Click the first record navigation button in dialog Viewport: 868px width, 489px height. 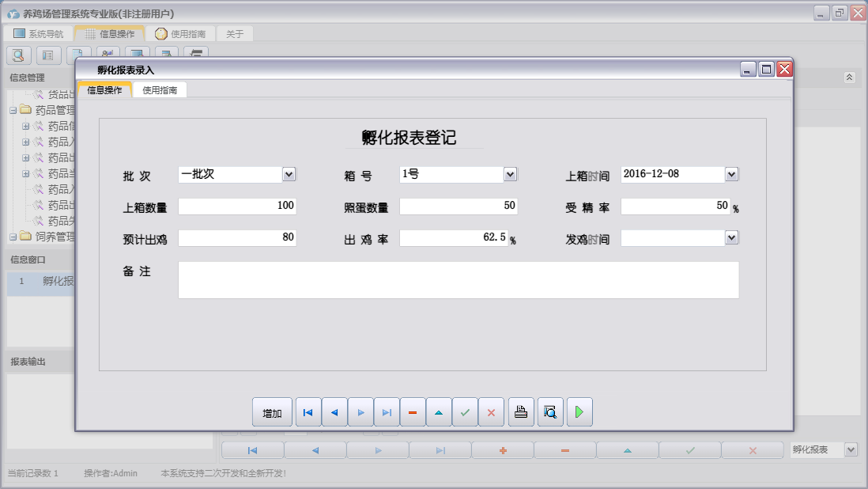(x=308, y=412)
